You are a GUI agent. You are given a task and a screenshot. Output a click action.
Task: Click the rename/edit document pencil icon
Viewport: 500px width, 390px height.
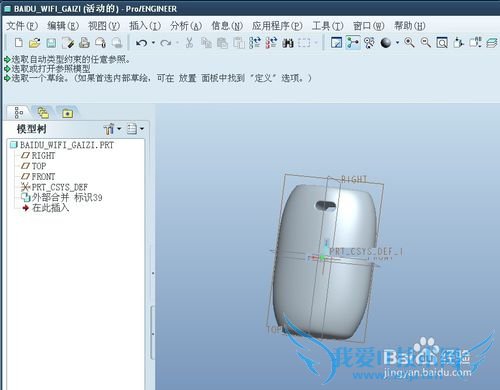(x=68, y=43)
